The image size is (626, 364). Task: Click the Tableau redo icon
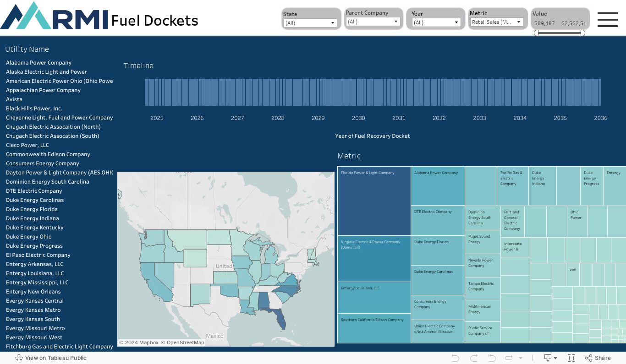(x=474, y=358)
